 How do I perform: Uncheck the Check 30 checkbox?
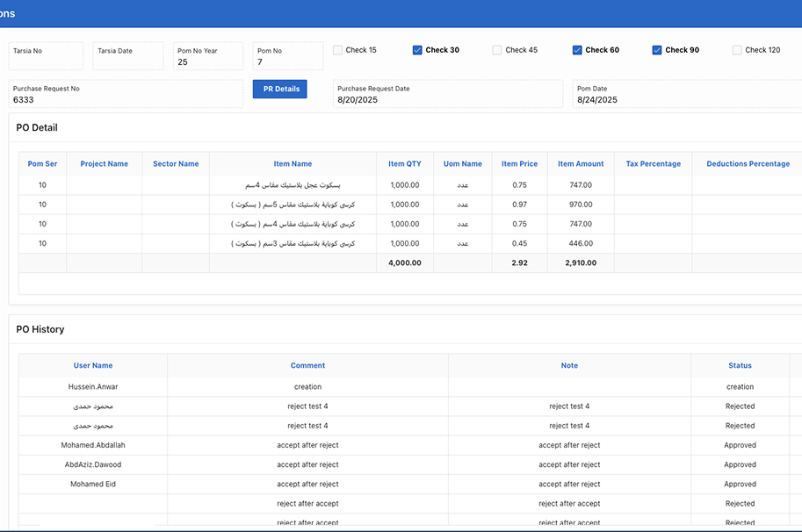click(417, 50)
